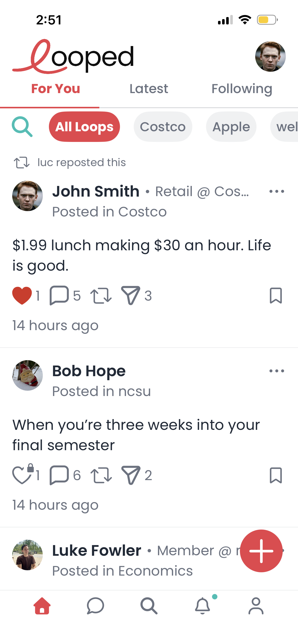This screenshot has width=298, height=644.
Task: Go to profile tab in bottom bar
Action: [256, 606]
